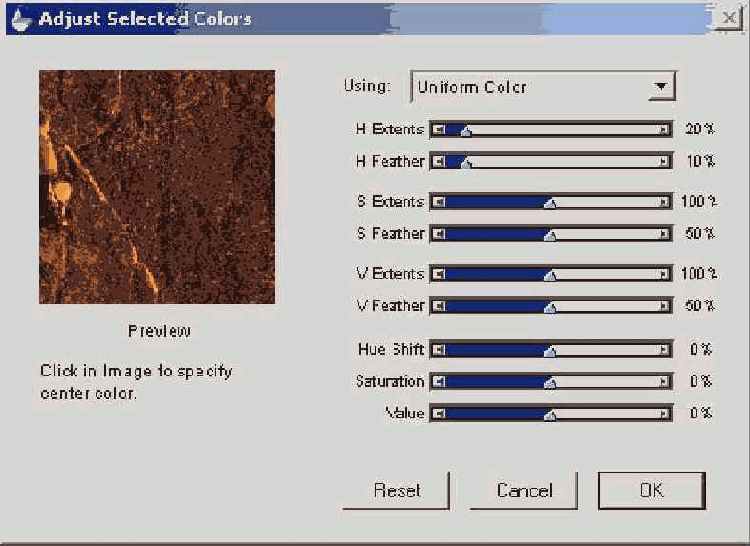Increase H Feather with right arrow
This screenshot has width=750, height=546.
(x=663, y=162)
